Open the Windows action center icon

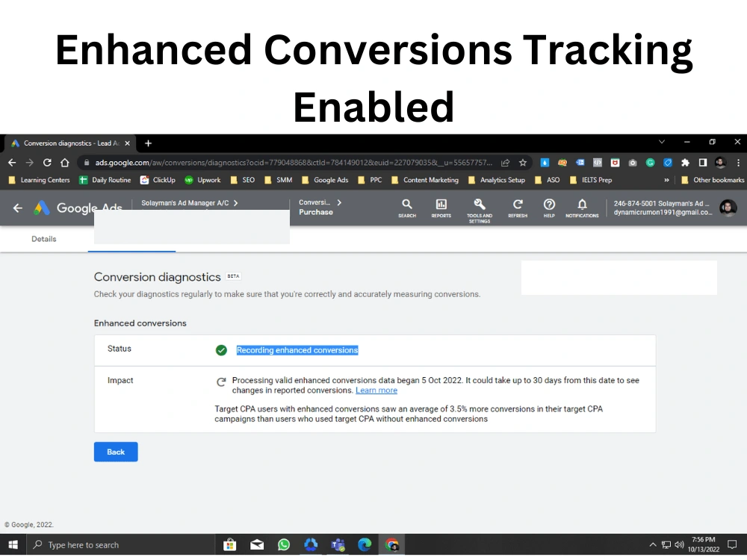pyautogui.click(x=732, y=545)
